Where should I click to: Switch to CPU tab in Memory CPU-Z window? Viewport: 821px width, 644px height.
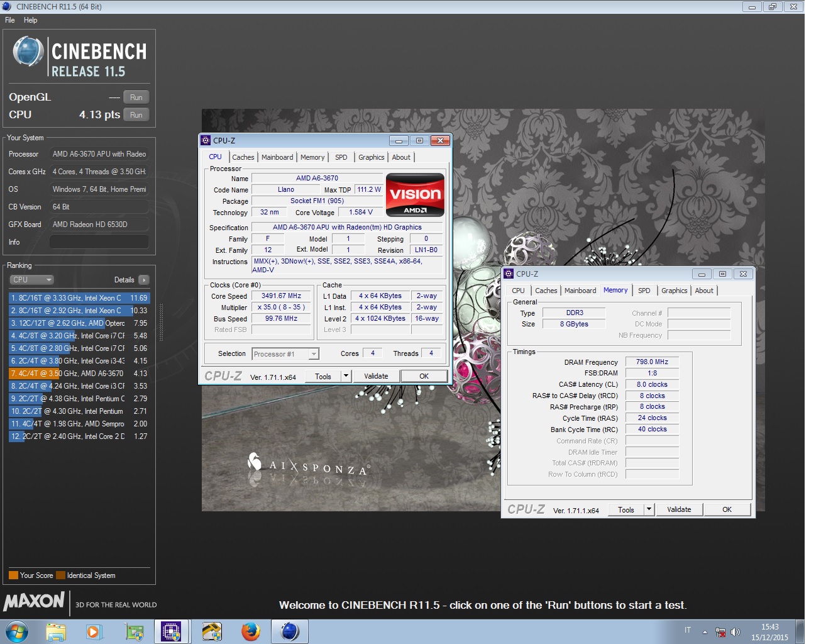pos(518,291)
